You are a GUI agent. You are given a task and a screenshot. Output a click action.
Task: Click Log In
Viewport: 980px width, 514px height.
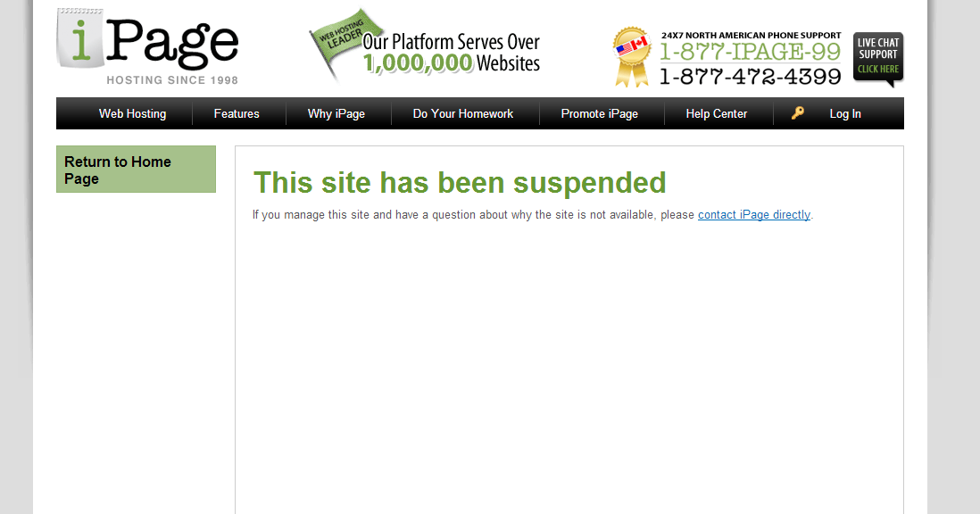845,113
